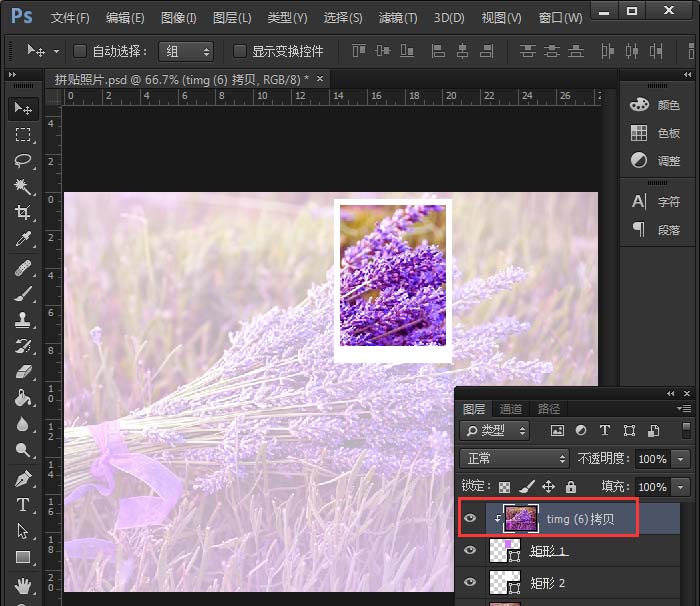Open the 颜色 panel

coord(656,105)
